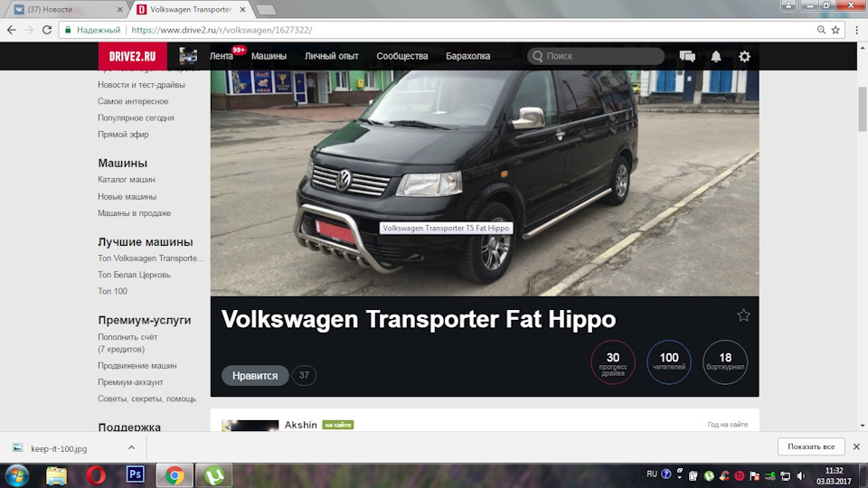The image size is (868, 488).
Task: Add car to favorites with star icon
Action: click(x=743, y=315)
